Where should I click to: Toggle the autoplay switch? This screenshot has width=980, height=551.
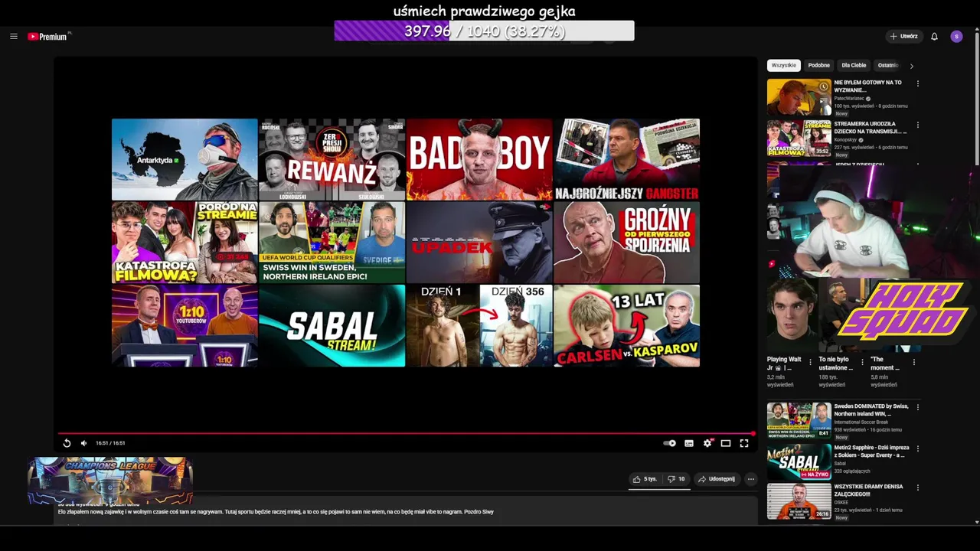coord(670,443)
